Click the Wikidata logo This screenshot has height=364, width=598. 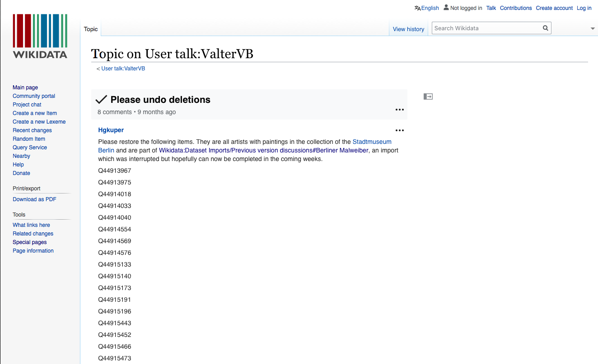pos(40,36)
